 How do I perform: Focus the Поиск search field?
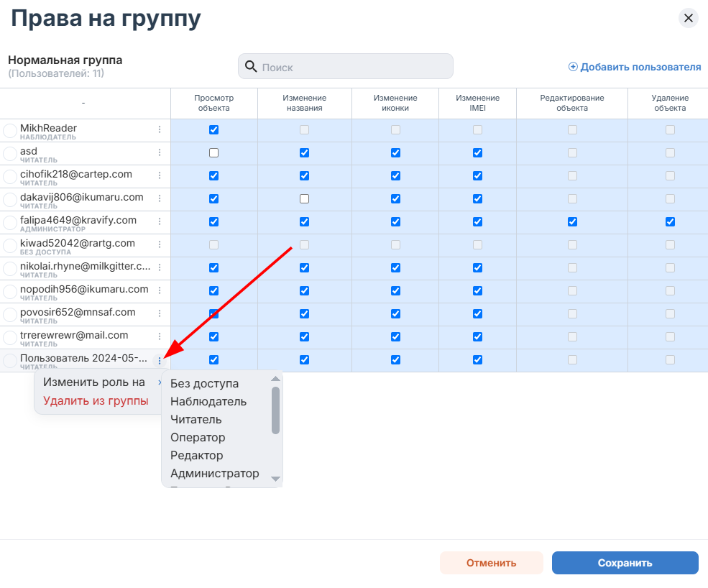click(x=346, y=66)
